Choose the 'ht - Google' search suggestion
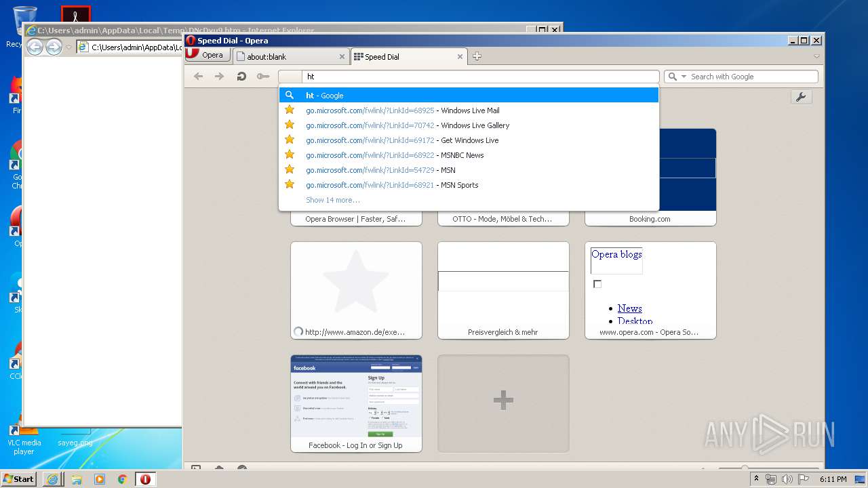 [469, 96]
